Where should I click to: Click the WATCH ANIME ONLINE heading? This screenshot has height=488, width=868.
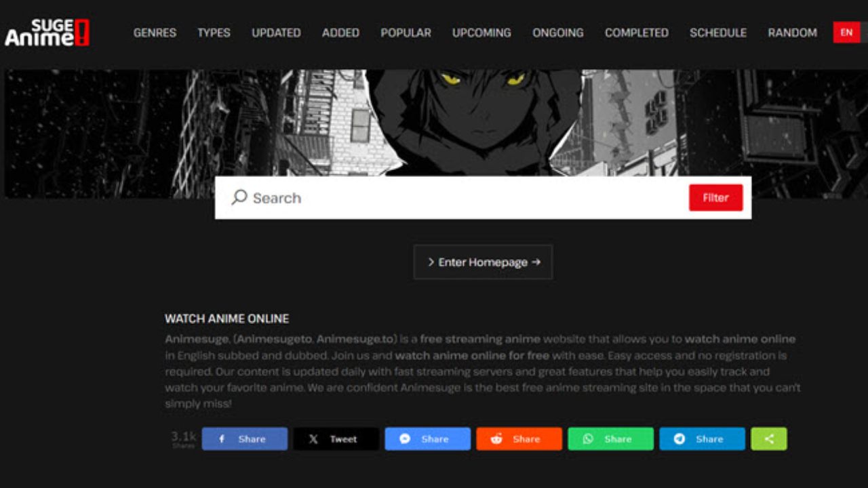tap(226, 319)
